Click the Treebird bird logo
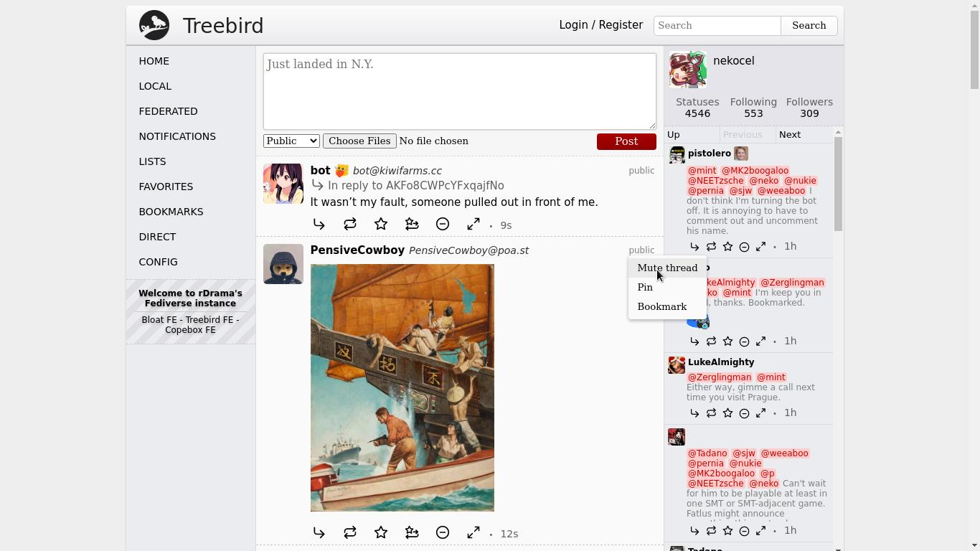 tap(154, 25)
